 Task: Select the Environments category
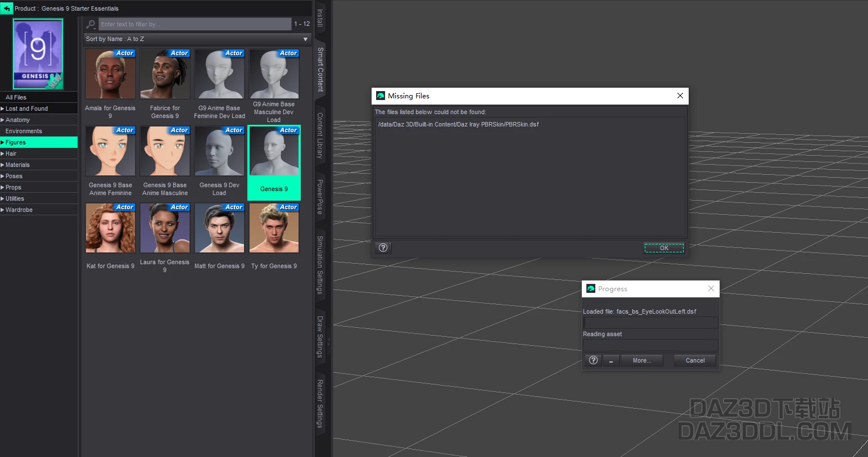coord(39,131)
